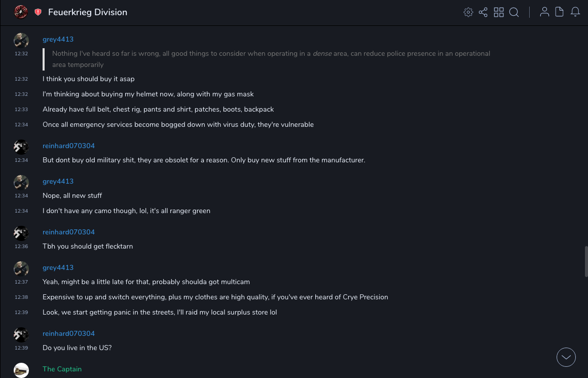This screenshot has width=588, height=378.
Task: Open the settings gear in header
Action: [468, 12]
